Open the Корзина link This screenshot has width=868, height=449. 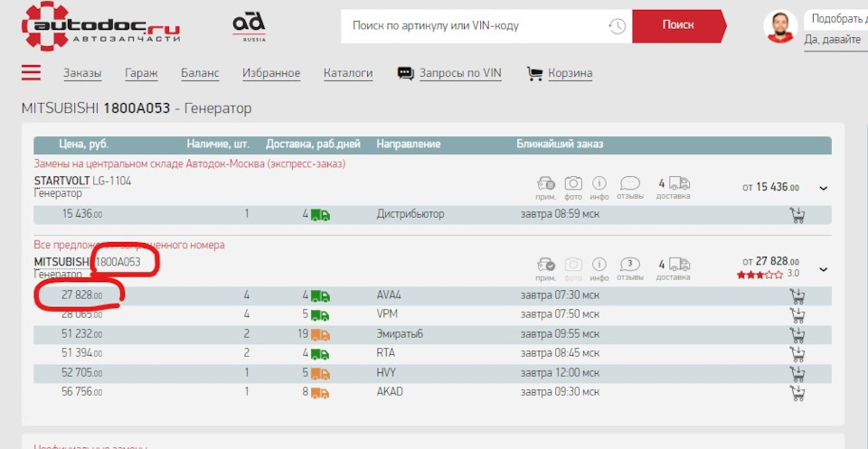(x=571, y=73)
